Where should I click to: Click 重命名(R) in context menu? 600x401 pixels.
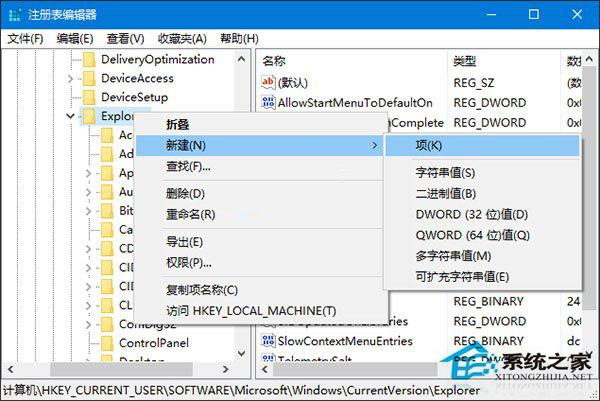coord(259,214)
